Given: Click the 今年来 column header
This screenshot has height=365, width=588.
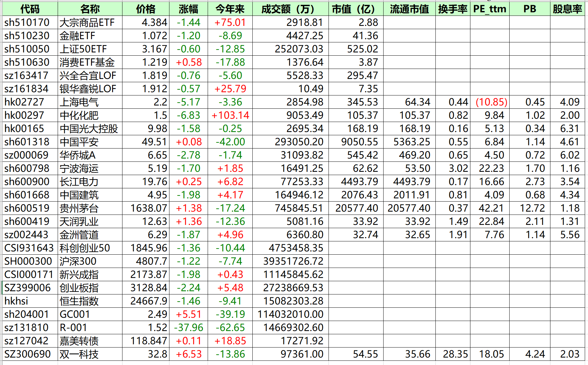Looking at the screenshot, I should 230,9.
